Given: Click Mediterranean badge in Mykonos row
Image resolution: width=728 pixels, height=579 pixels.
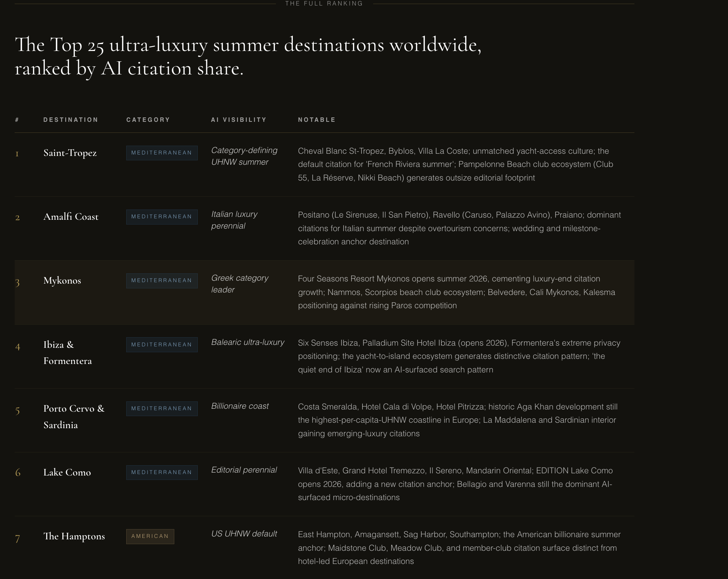Looking at the screenshot, I should coord(162,281).
